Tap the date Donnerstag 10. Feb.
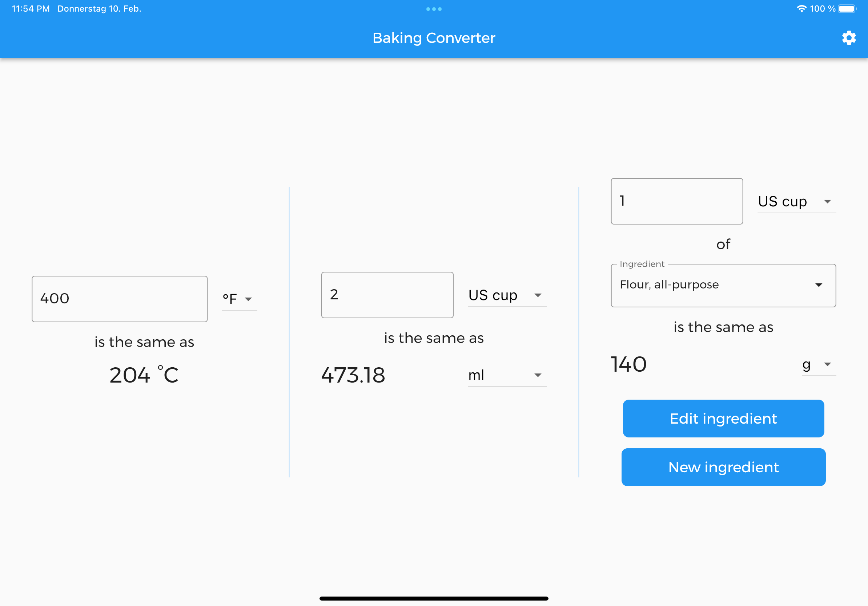The width and height of the screenshot is (868, 606). pyautogui.click(x=99, y=8)
